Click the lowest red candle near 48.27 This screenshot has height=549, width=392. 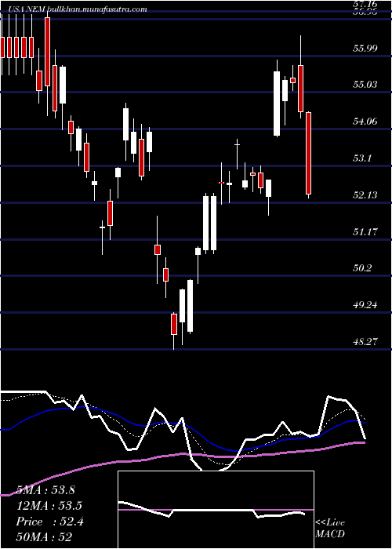(174, 324)
